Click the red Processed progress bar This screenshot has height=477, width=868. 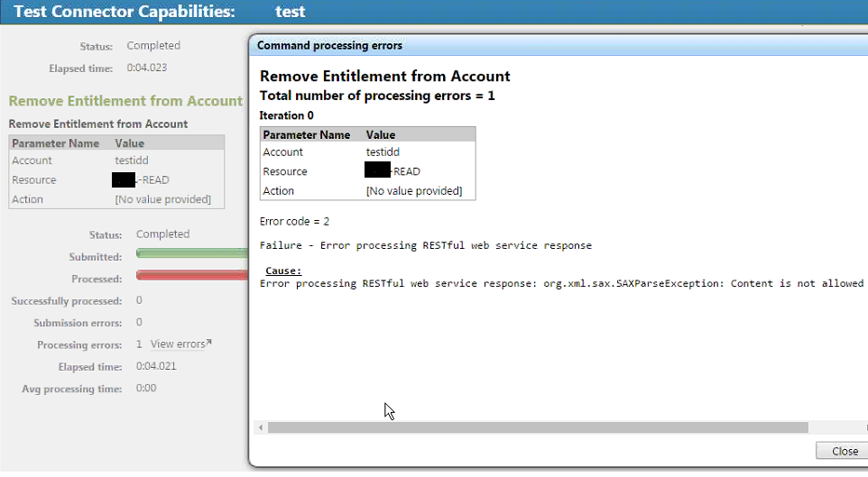click(191, 276)
